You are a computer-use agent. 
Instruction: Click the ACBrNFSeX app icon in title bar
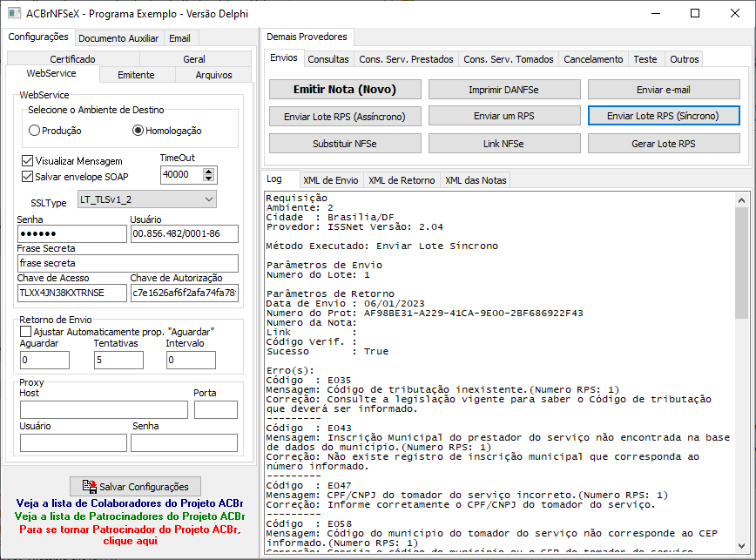coord(14,13)
